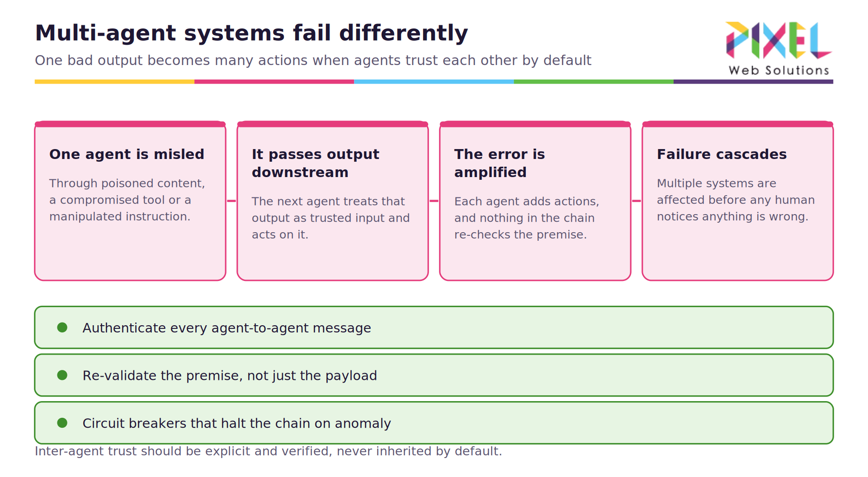
Task: Click 'Authenticate every agent-to-agent message' row
Action: tap(434, 327)
